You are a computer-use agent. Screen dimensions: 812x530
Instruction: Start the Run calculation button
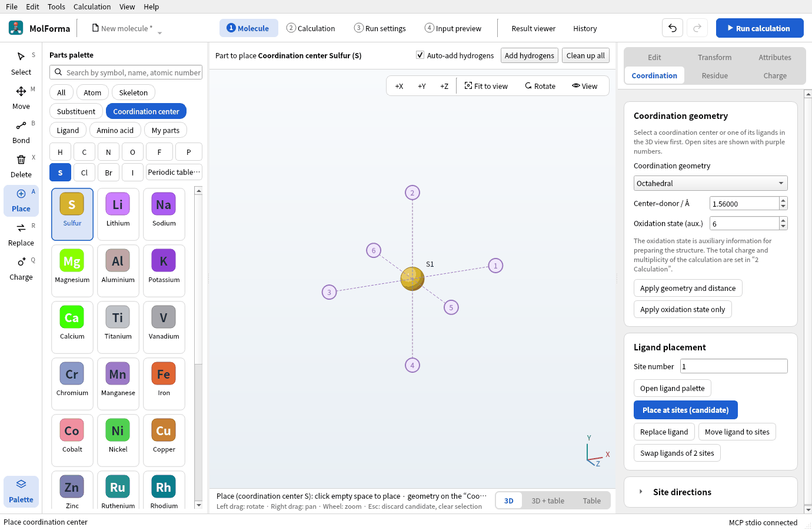click(760, 28)
